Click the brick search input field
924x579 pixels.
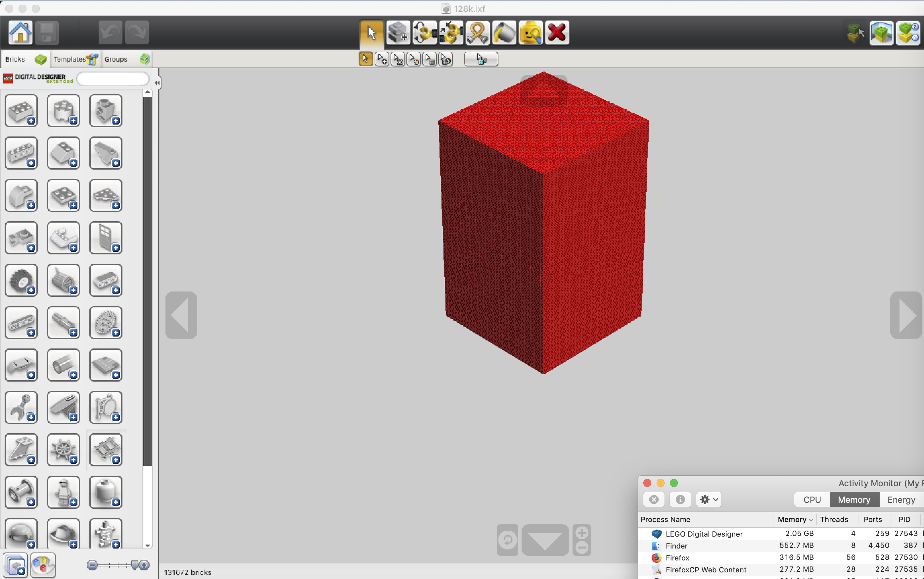coord(113,79)
